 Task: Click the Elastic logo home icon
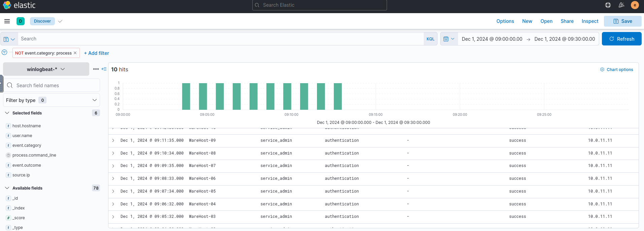[7, 5]
